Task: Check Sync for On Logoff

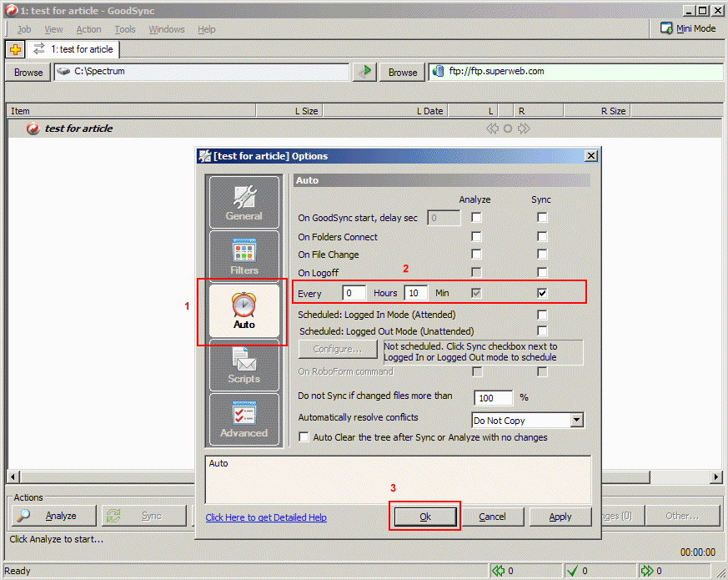Action: pyautogui.click(x=542, y=272)
